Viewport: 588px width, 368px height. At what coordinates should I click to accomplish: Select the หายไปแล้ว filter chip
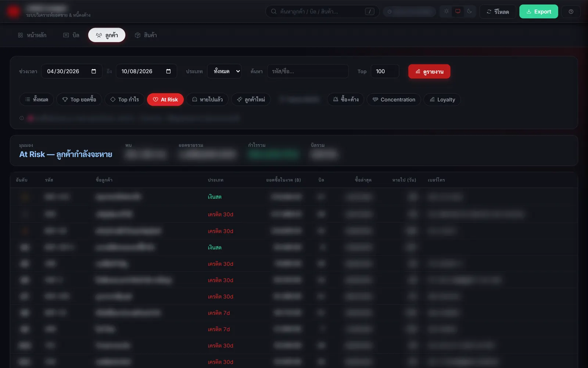coord(207,99)
